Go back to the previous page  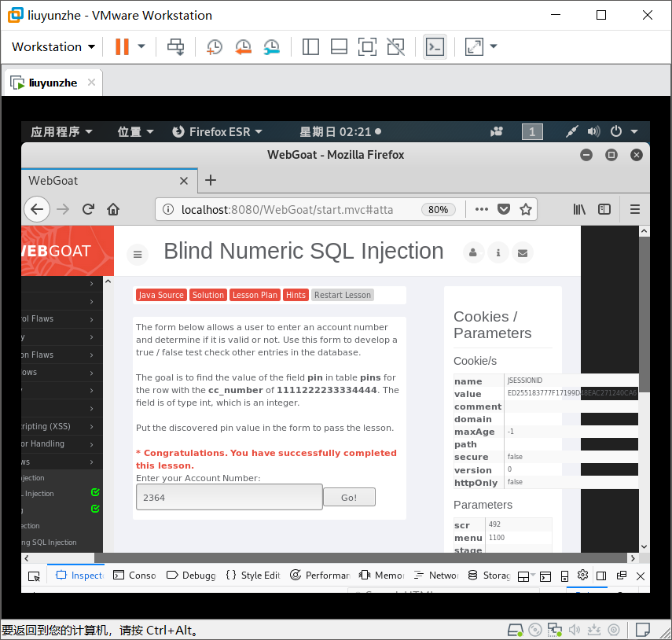point(37,209)
